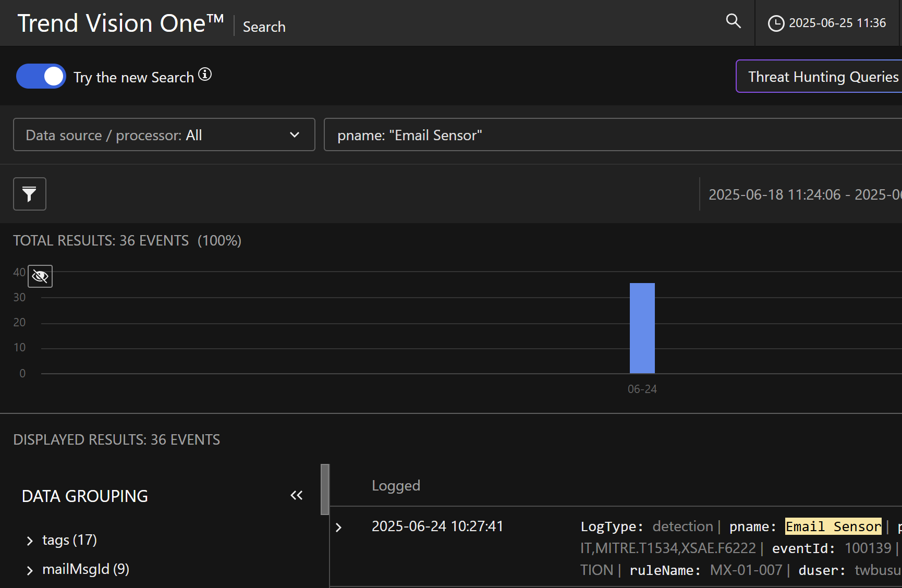Open the funnel filter icon

(x=30, y=194)
